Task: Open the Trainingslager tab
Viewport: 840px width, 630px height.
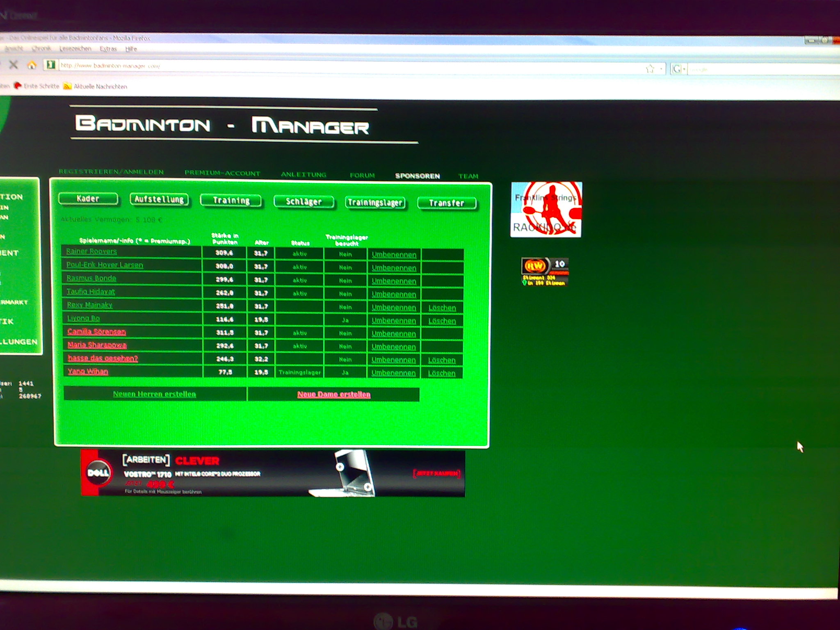Action: [x=375, y=203]
